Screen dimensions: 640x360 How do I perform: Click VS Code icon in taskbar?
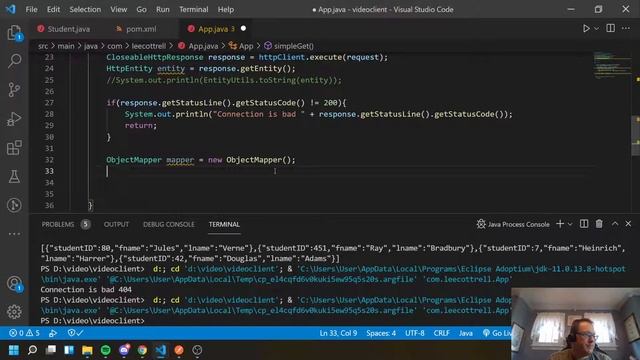click(160, 350)
